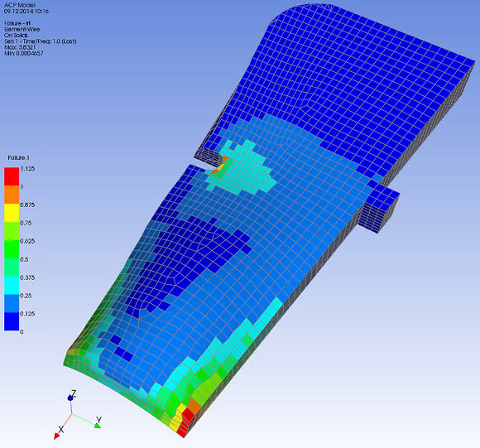Image resolution: width=480 pixels, height=448 pixels.
Task: Click the Min value annotation text
Action: (x=23, y=53)
